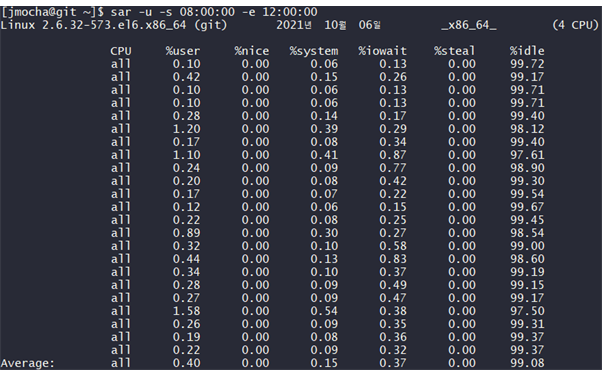Select the %steal column header
The width and height of the screenshot is (602, 370).
click(455, 51)
